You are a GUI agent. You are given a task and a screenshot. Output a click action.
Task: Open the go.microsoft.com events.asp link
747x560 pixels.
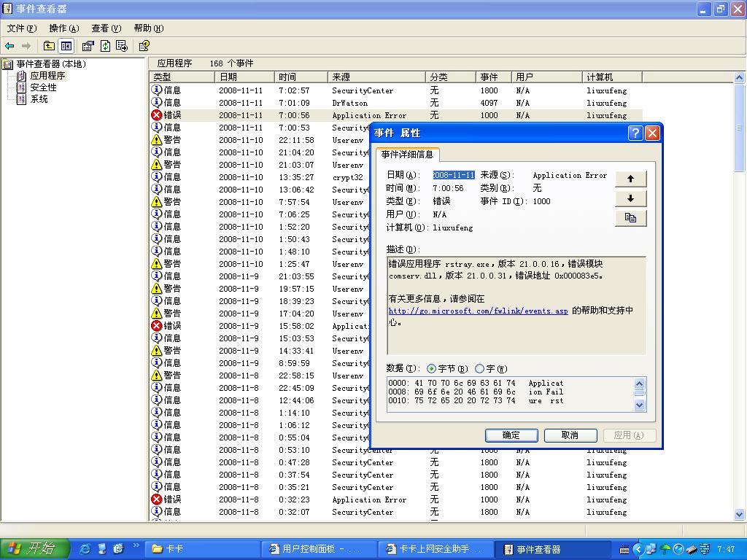coord(478,311)
